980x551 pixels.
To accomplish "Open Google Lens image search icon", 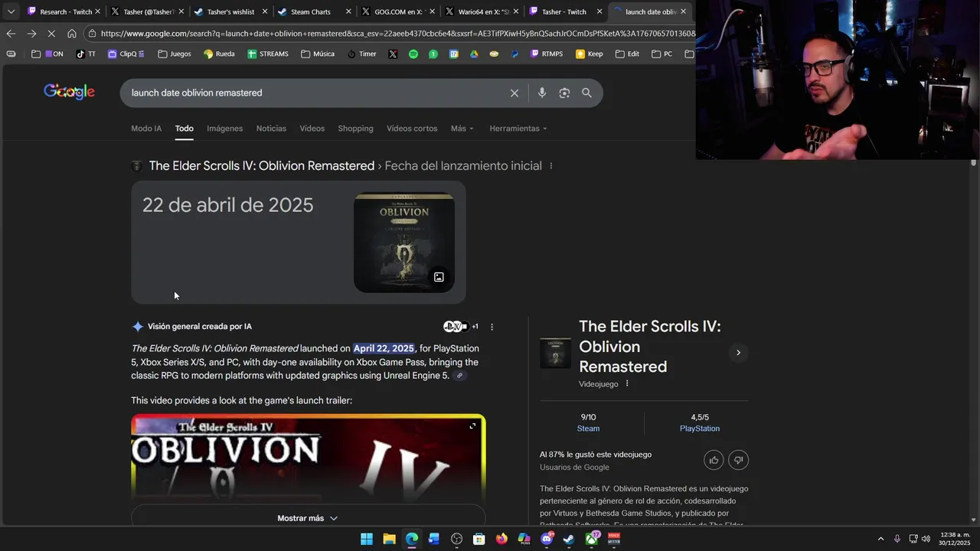I will (x=564, y=93).
